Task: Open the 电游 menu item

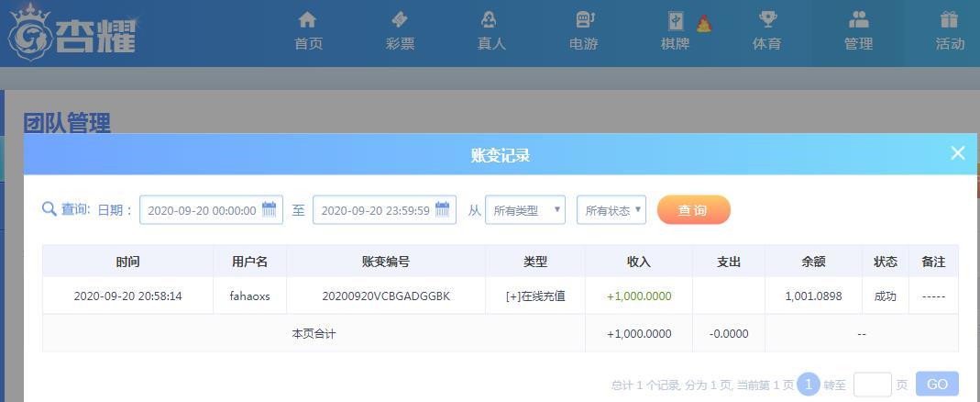Action: pos(583,44)
